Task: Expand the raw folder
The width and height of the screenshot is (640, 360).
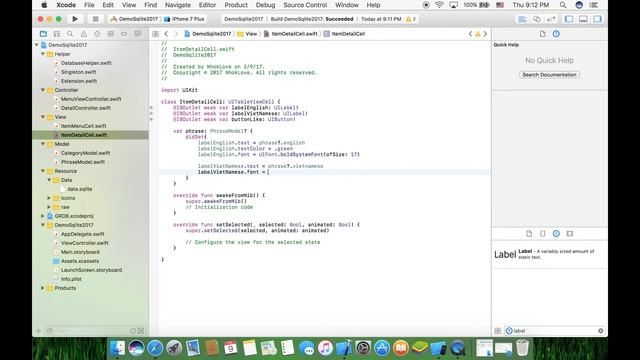Action: 49,207
